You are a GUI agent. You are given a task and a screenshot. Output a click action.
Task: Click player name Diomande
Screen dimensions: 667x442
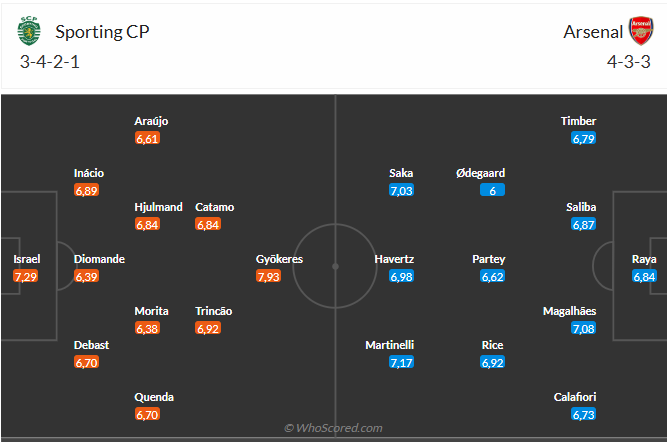point(99,259)
